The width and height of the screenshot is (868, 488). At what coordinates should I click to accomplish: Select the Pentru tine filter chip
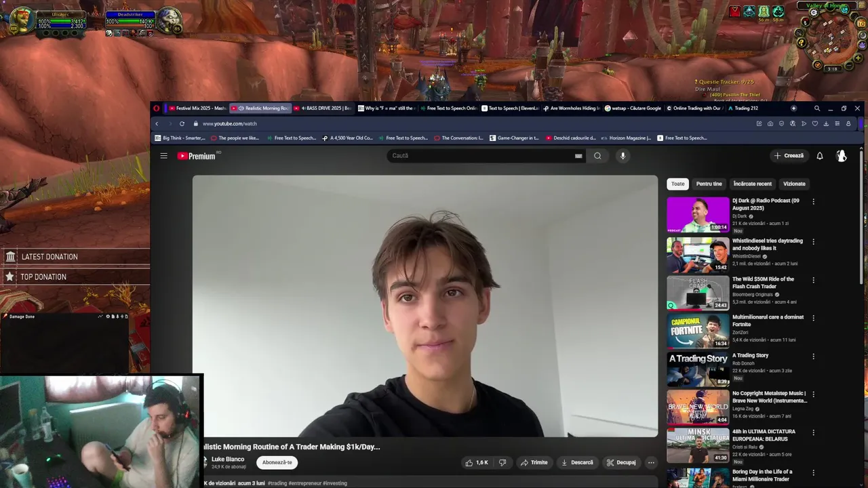coord(709,184)
